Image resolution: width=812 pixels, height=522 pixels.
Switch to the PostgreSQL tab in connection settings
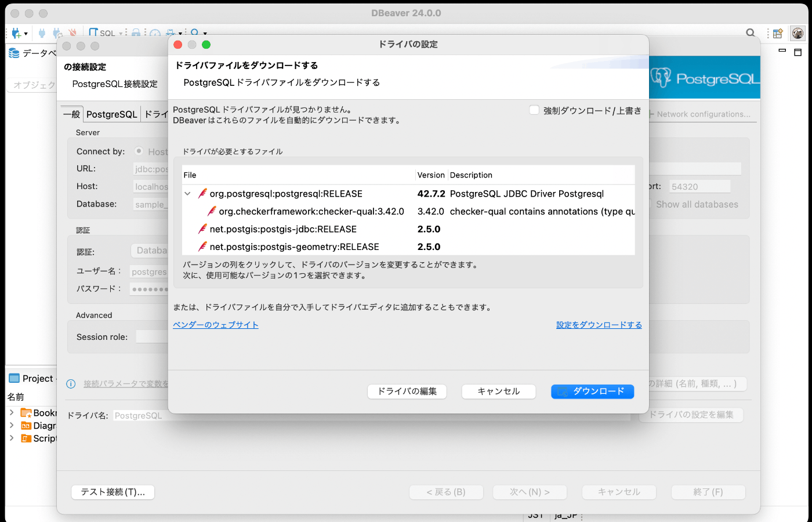pyautogui.click(x=112, y=114)
